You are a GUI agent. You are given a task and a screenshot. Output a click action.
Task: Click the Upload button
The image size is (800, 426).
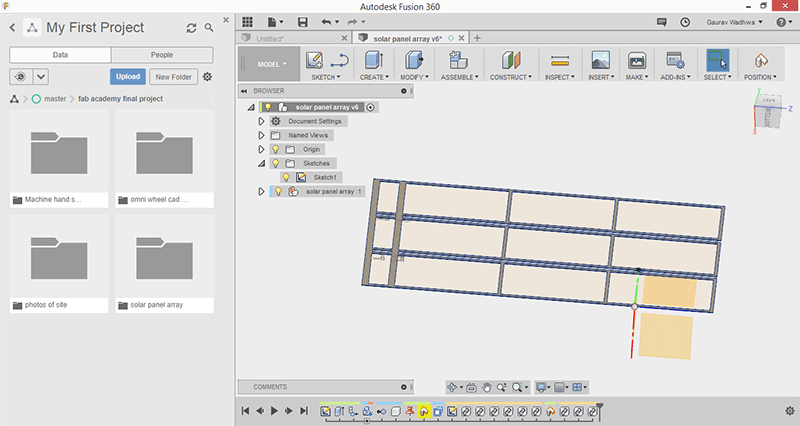[x=128, y=76]
